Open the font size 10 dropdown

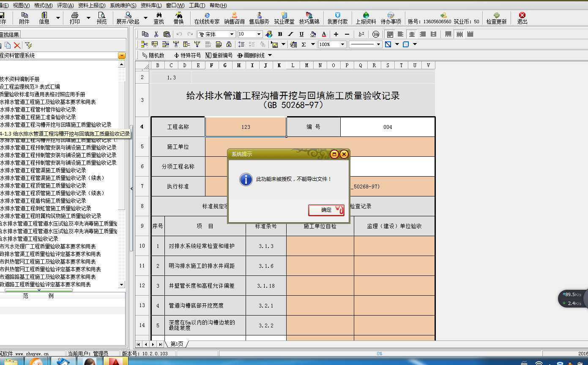[x=259, y=34]
